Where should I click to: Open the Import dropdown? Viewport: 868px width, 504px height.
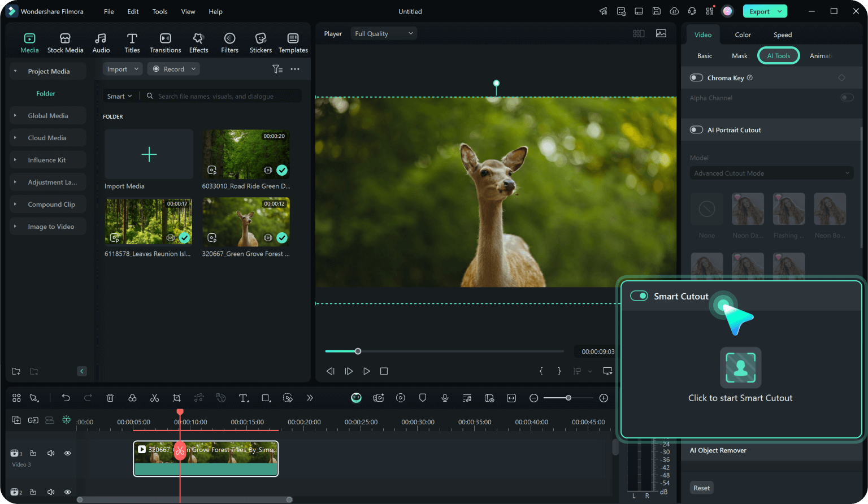coord(123,69)
